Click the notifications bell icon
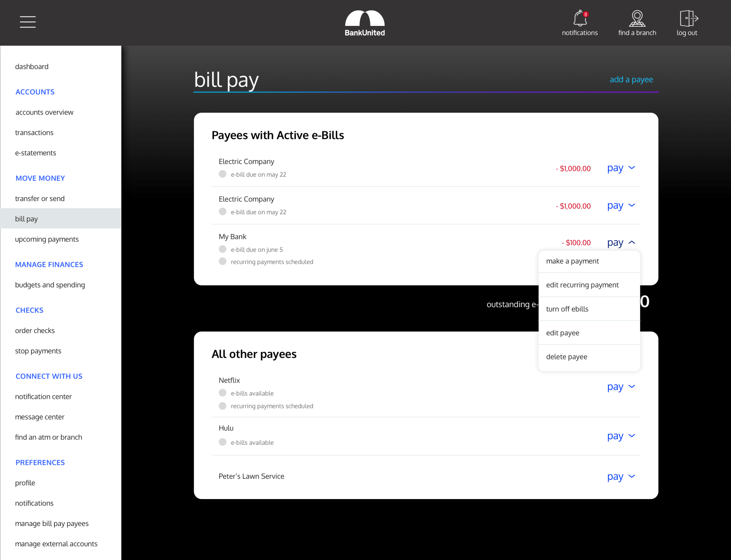 (579, 18)
